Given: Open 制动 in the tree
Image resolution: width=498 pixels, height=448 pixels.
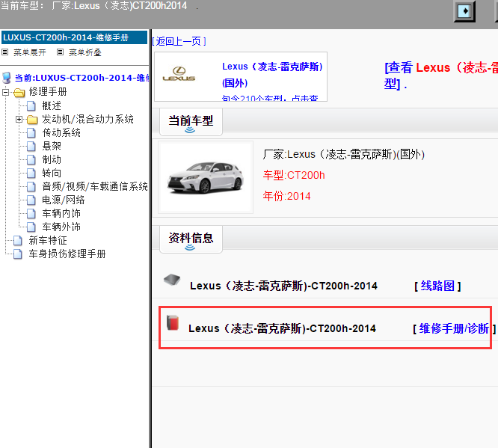Looking at the screenshot, I should point(52,159).
